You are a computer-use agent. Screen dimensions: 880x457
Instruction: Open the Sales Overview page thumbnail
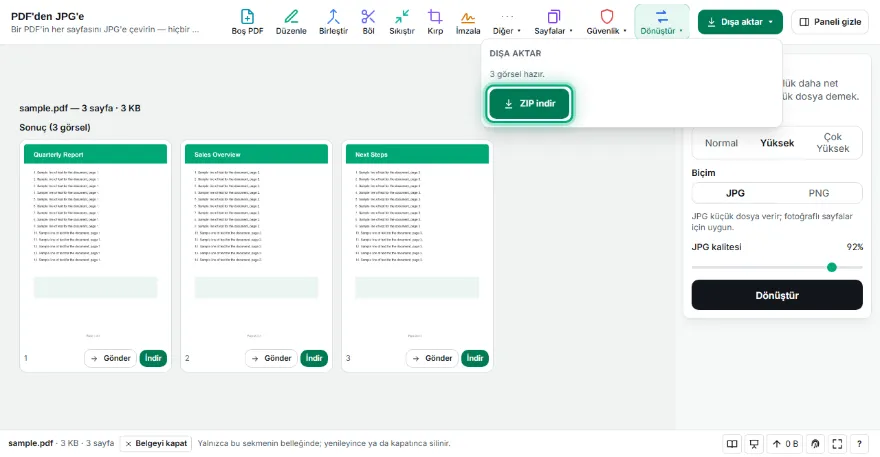tap(256, 244)
